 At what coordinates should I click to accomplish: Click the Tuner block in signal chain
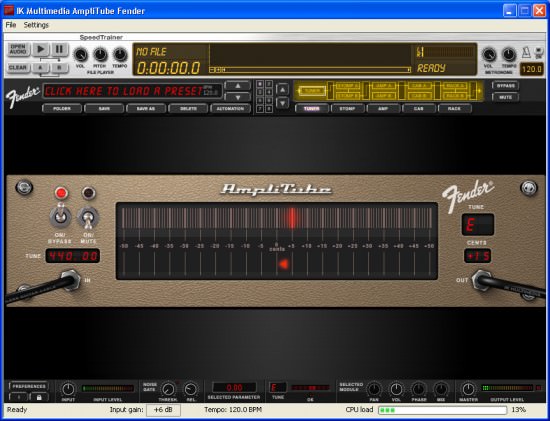point(312,91)
